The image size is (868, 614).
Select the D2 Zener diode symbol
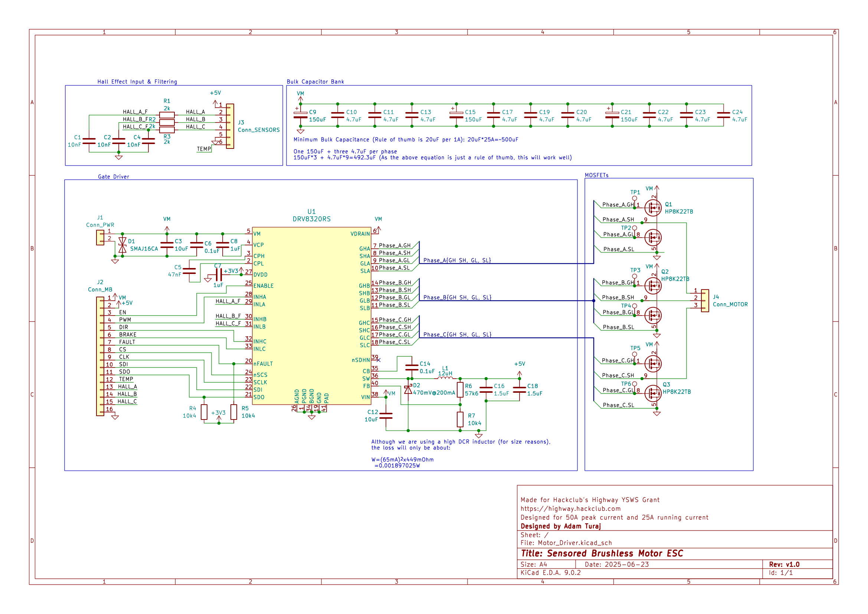(409, 390)
